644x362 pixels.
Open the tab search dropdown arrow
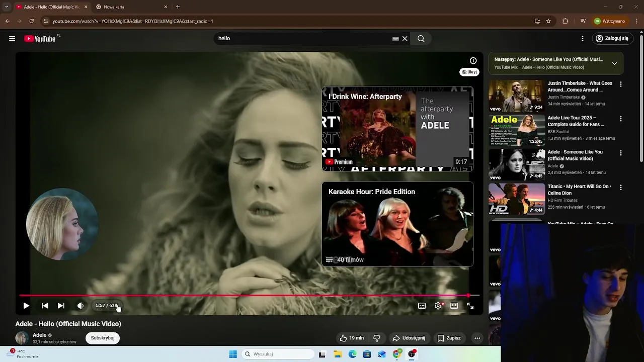pyautogui.click(x=6, y=7)
